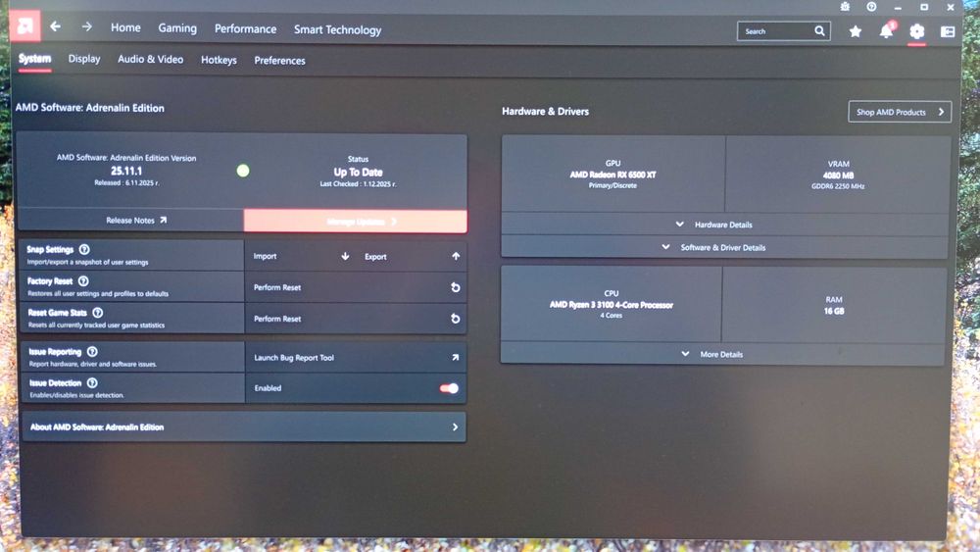Click the Release Notes external link icon
Image resolution: width=980 pixels, height=552 pixels.
click(x=163, y=220)
